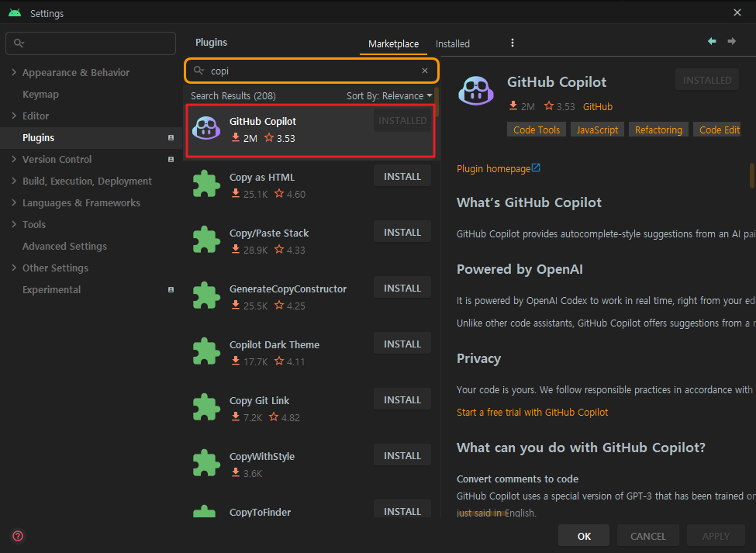The width and height of the screenshot is (756, 553).
Task: Click the project-level badge next to Plugins
Action: 171,138
